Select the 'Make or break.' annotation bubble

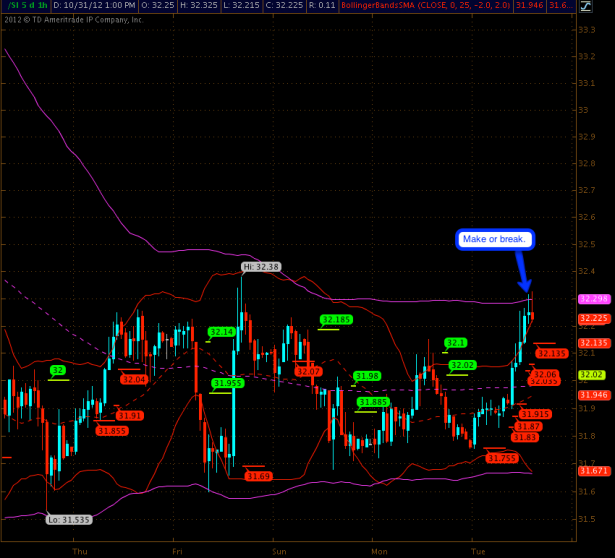point(495,239)
